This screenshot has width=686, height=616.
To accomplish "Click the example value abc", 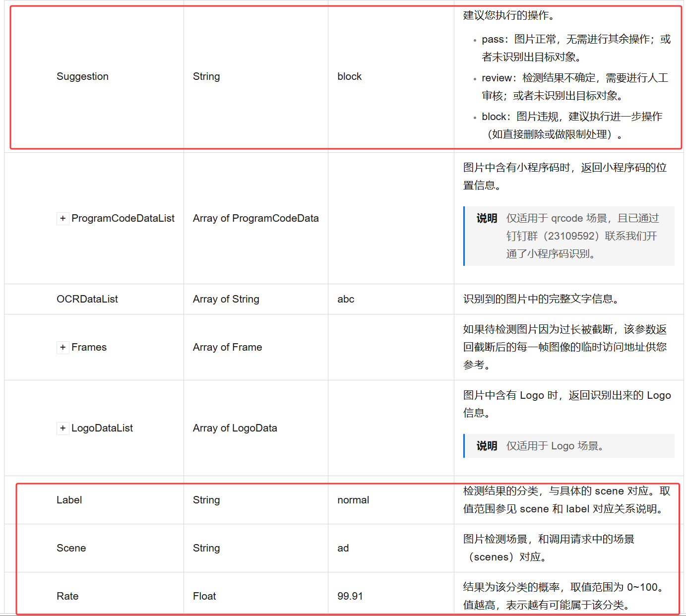I will click(x=346, y=299).
